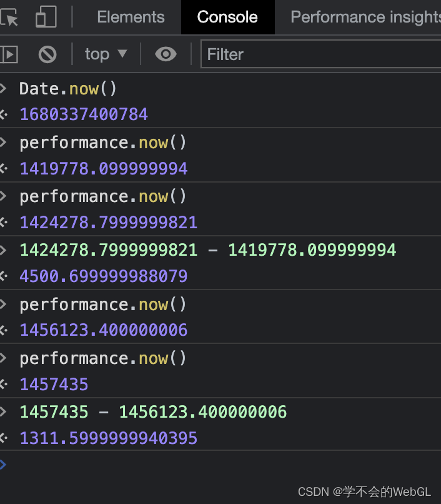This screenshot has height=504, width=441.
Task: Toggle the device toolbar icon
Action: pos(46,16)
